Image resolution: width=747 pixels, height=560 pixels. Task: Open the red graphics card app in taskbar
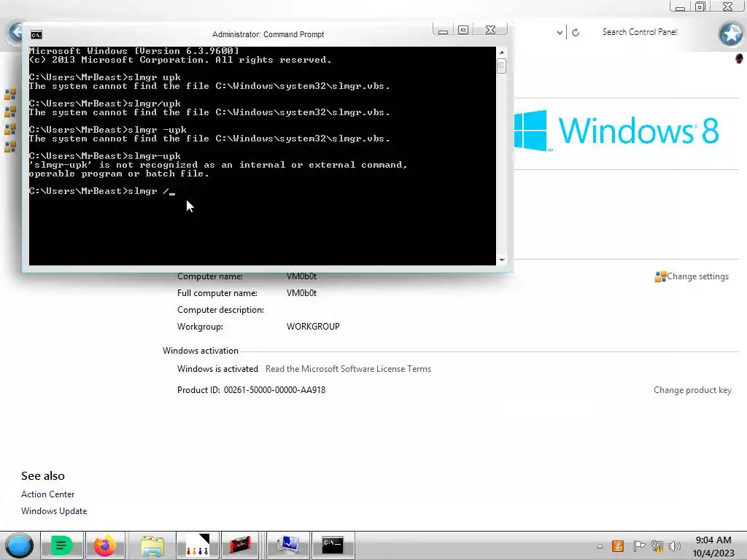tap(239, 545)
